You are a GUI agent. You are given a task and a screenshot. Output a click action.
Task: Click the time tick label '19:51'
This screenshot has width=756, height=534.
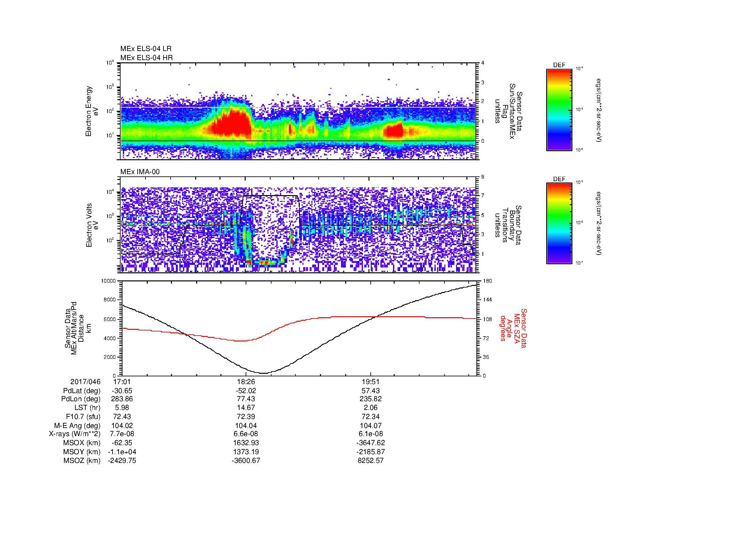click(370, 382)
